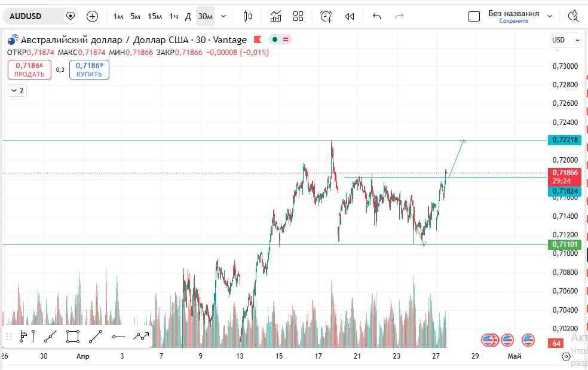Screen dimensions: 588x370
Task: Open the layout setup square icon
Action: (x=474, y=16)
